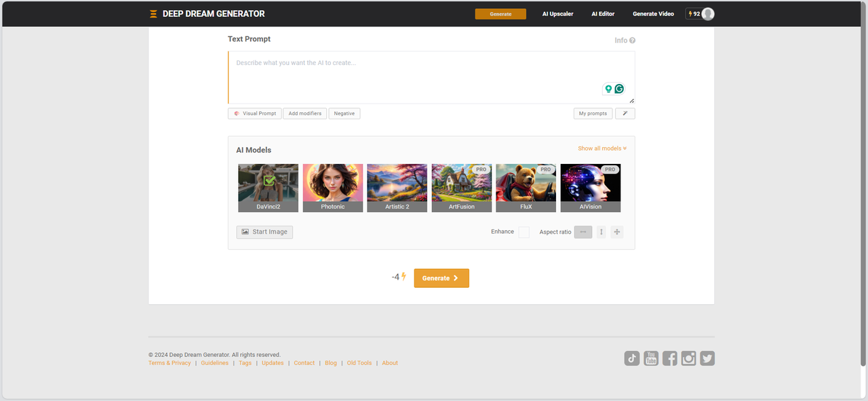868x401 pixels.
Task: Click into the Text Prompt input area
Action: click(431, 77)
